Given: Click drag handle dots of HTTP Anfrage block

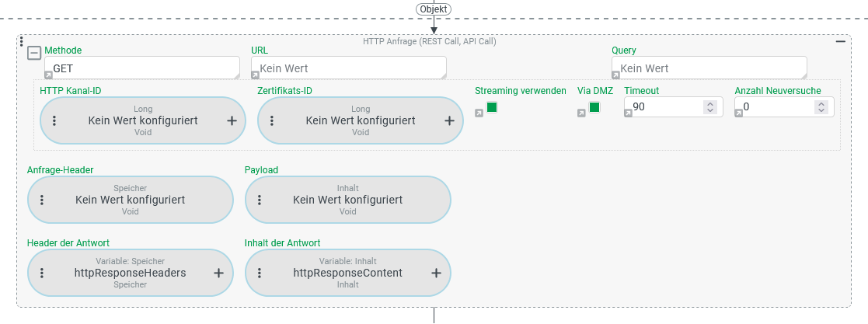Looking at the screenshot, I should [21, 41].
